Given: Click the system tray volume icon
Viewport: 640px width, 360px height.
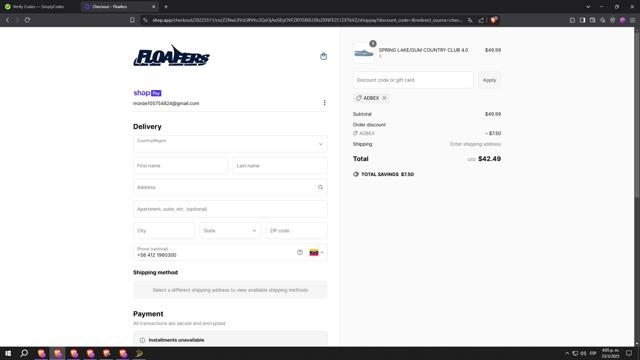Looking at the screenshot, I should 583,353.
